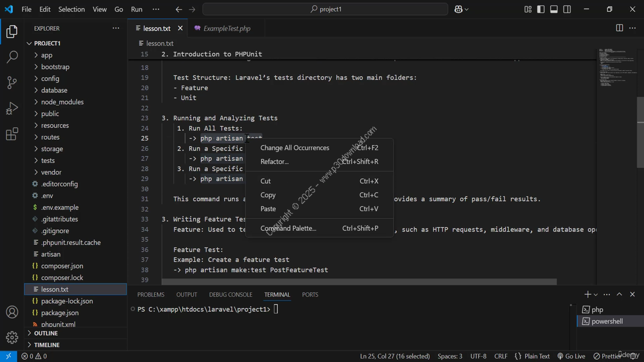Screen dimensions: 644x362
Task: Switch to the PROBLEMS panel tab
Action: coord(150,294)
